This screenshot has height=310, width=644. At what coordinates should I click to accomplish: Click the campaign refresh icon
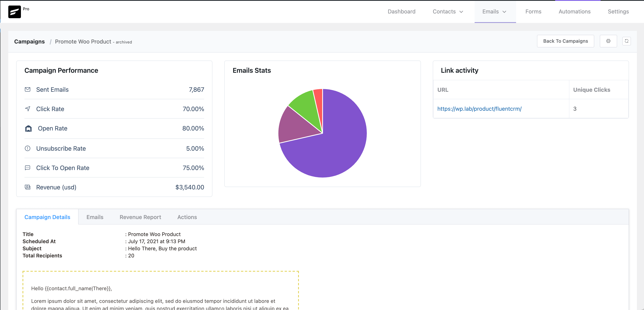(x=627, y=41)
